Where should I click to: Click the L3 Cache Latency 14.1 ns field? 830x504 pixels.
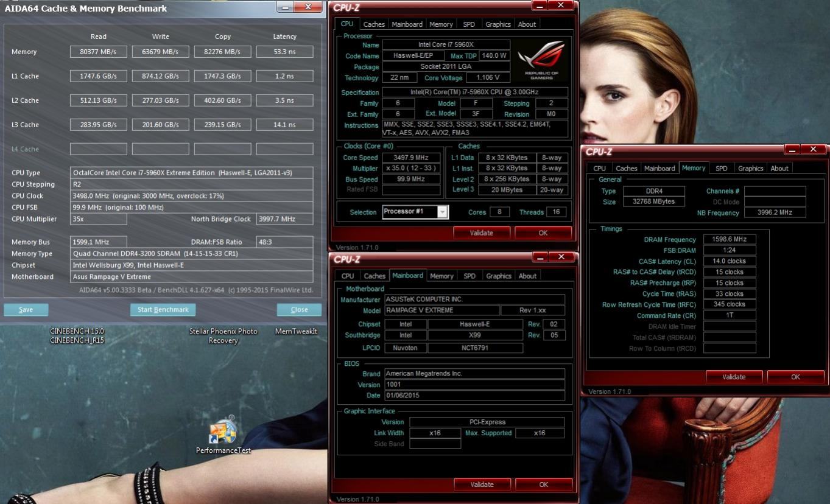click(x=285, y=125)
